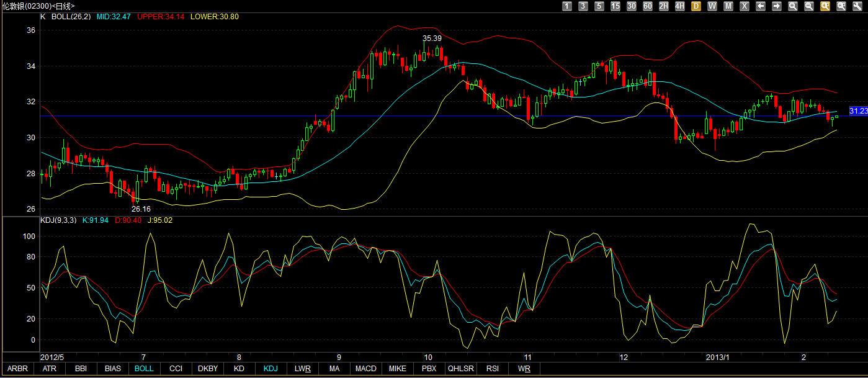The image size is (868, 378).
Task: Toggle the X period button
Action: [x=745, y=6]
